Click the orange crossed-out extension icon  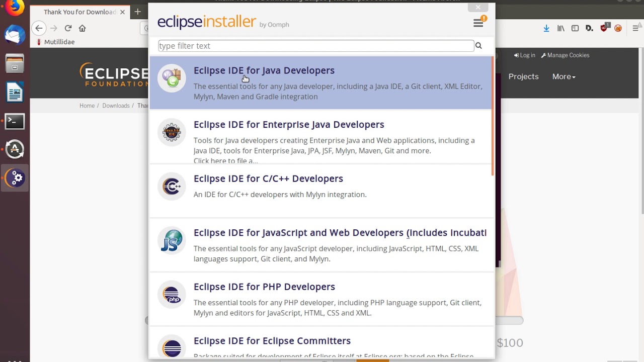click(x=618, y=28)
